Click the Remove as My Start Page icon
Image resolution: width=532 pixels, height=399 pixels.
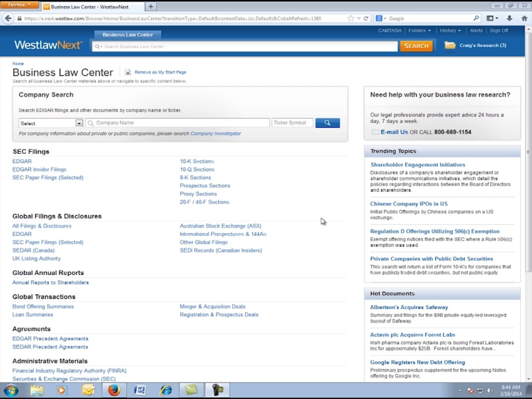point(128,72)
